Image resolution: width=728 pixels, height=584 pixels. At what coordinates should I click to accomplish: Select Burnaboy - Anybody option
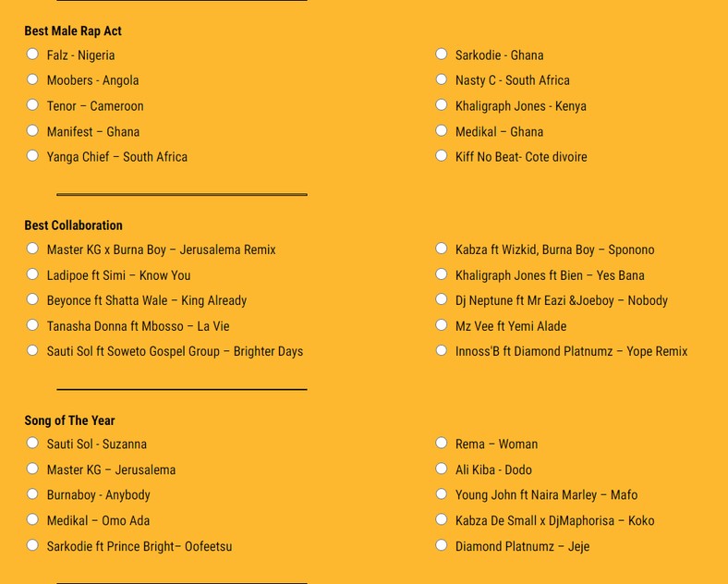[32, 494]
